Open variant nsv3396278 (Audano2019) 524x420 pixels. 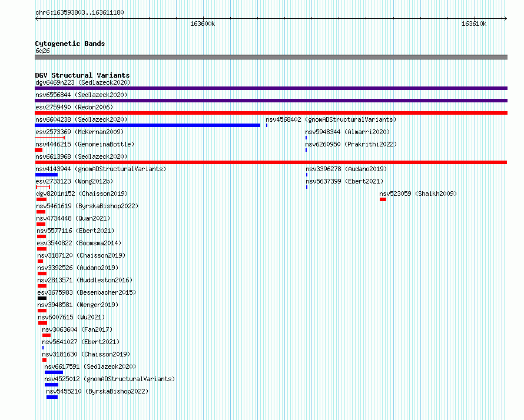click(x=346, y=169)
